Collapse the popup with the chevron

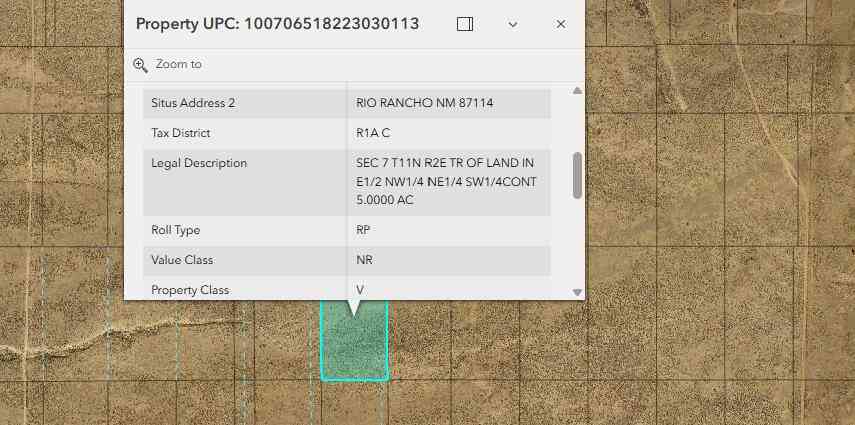[x=513, y=25]
